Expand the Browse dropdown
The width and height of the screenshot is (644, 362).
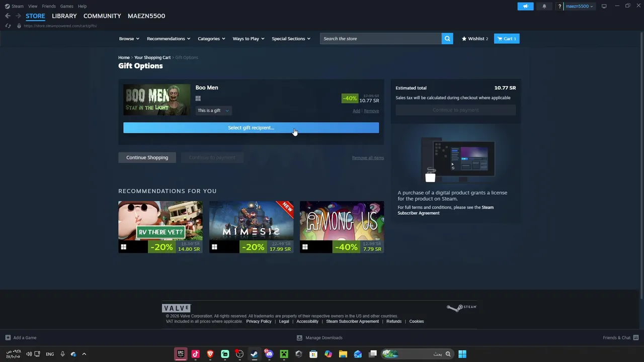pyautogui.click(x=129, y=39)
